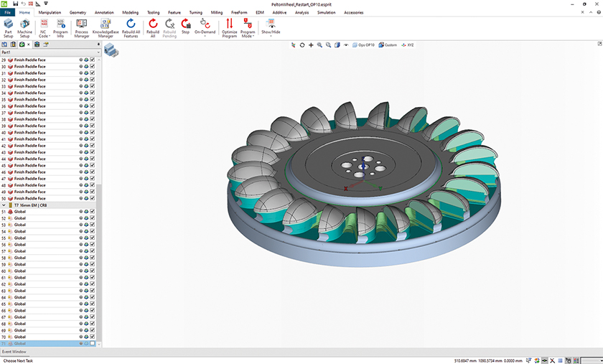Viewport: 603px width, 364px height.
Task: Toggle the checkbox for operation 51 Global
Action: (93, 212)
